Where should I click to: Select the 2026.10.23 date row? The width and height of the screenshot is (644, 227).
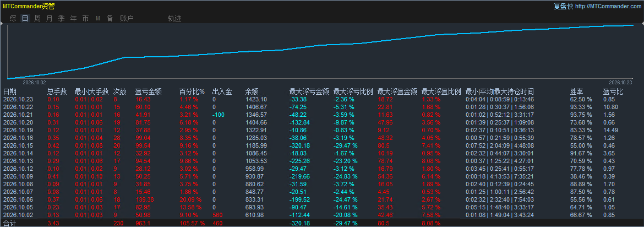click(322, 99)
